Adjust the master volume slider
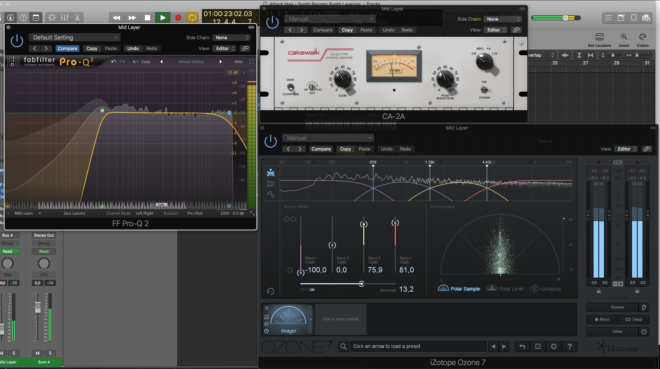 [x=565, y=18]
